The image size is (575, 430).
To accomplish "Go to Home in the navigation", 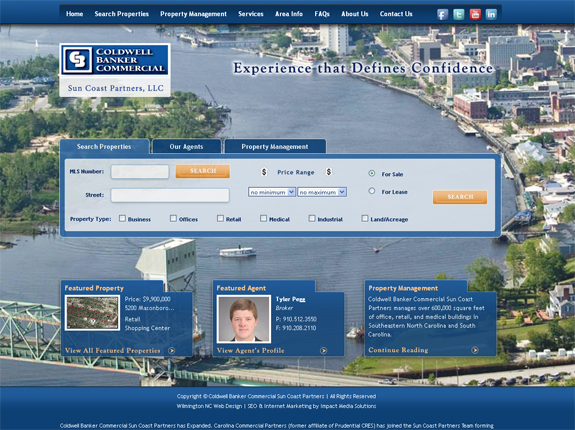I will point(74,14).
